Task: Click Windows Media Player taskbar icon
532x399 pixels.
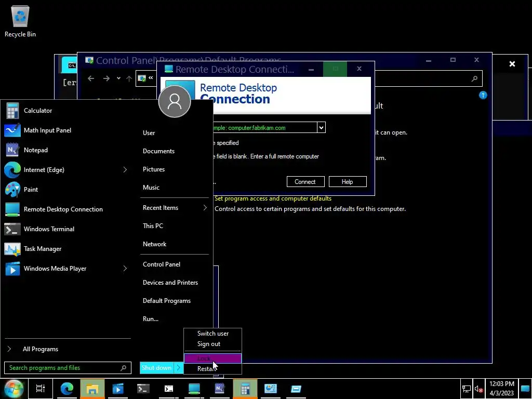Action: coord(118,389)
